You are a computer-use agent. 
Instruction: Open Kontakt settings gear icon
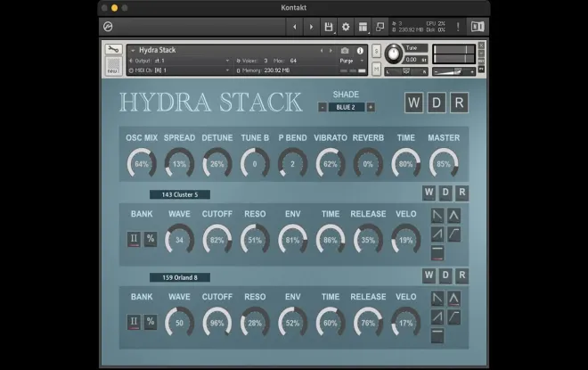click(346, 27)
